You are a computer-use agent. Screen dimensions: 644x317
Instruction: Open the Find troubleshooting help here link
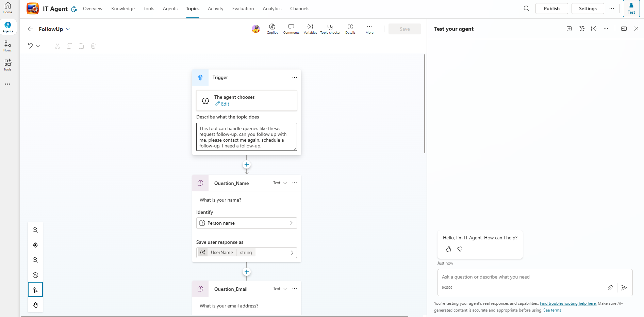tap(568, 303)
